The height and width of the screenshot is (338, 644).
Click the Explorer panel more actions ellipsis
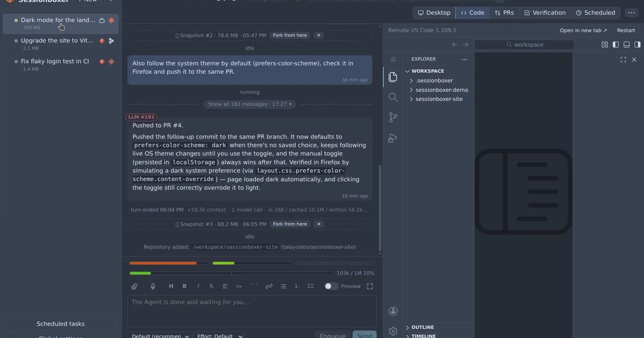465,59
